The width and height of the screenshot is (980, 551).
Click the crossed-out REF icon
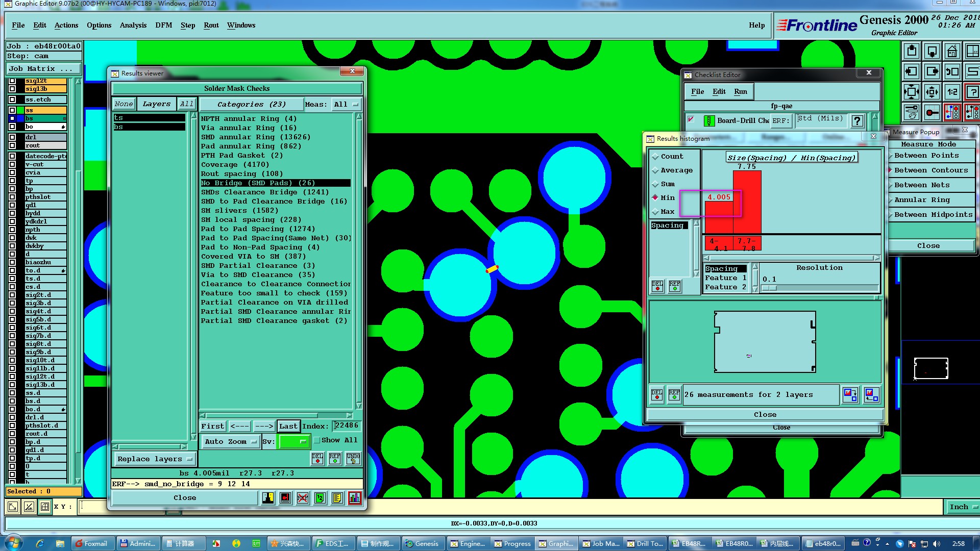(x=303, y=497)
